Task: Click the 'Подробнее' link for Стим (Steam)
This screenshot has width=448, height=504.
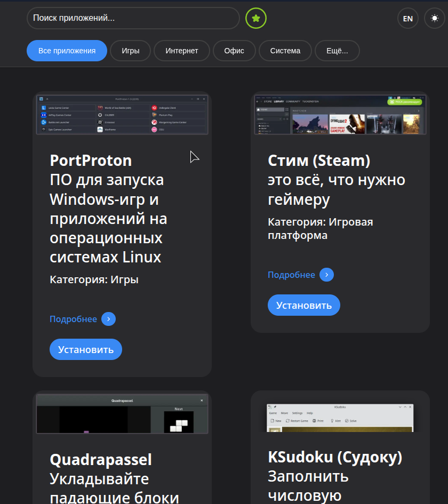Action: (x=292, y=275)
